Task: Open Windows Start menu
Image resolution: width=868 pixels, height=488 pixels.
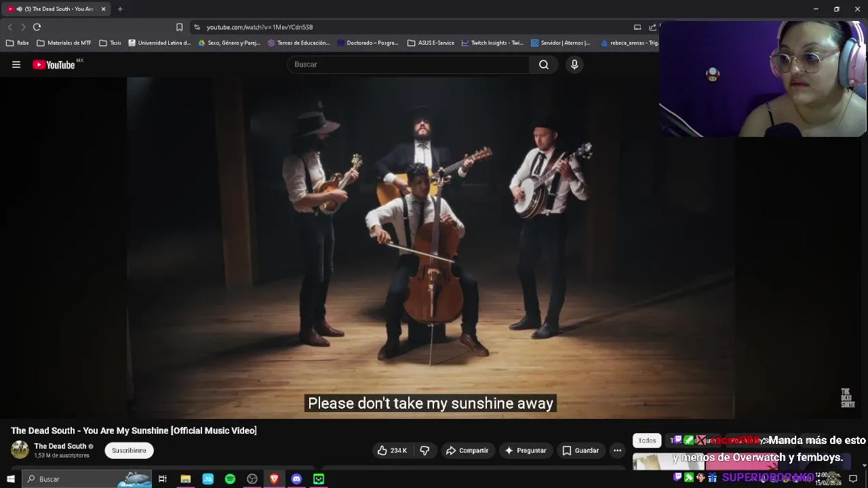Action: (10, 479)
